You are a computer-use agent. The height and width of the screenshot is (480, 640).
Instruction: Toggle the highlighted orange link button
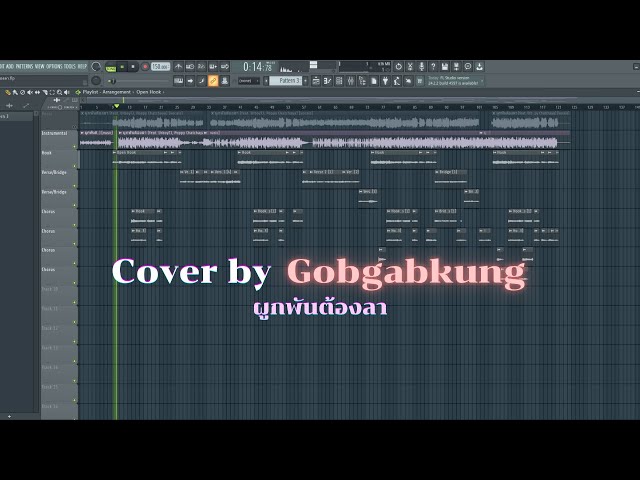pos(213,81)
